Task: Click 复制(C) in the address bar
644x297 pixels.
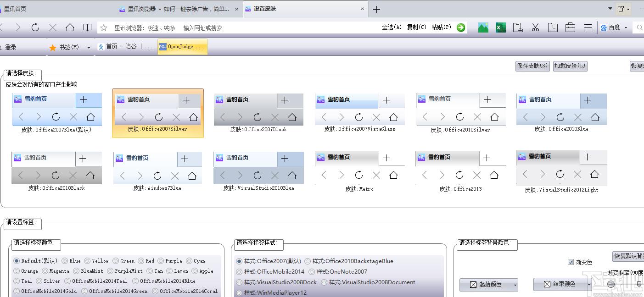Action: click(x=417, y=27)
